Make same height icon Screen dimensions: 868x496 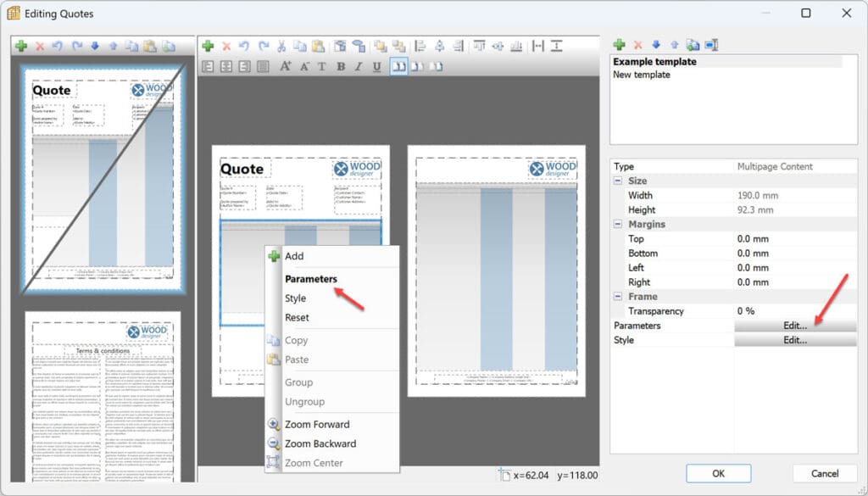(557, 46)
